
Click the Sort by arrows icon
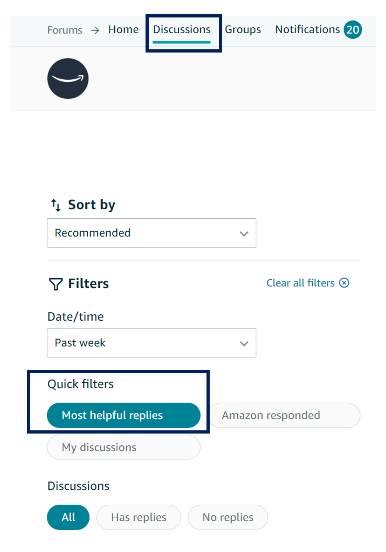point(56,205)
